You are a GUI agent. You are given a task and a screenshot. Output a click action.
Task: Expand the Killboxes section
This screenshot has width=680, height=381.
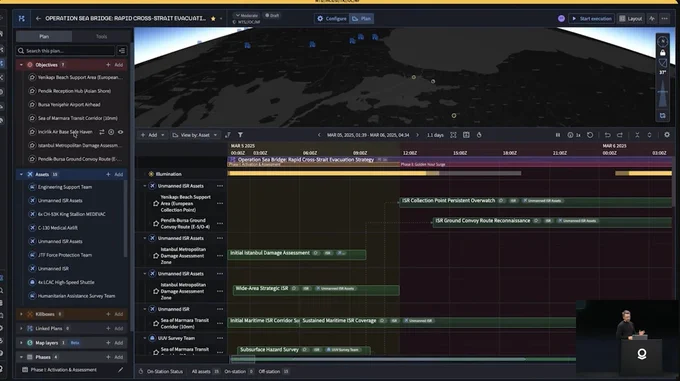21,314
